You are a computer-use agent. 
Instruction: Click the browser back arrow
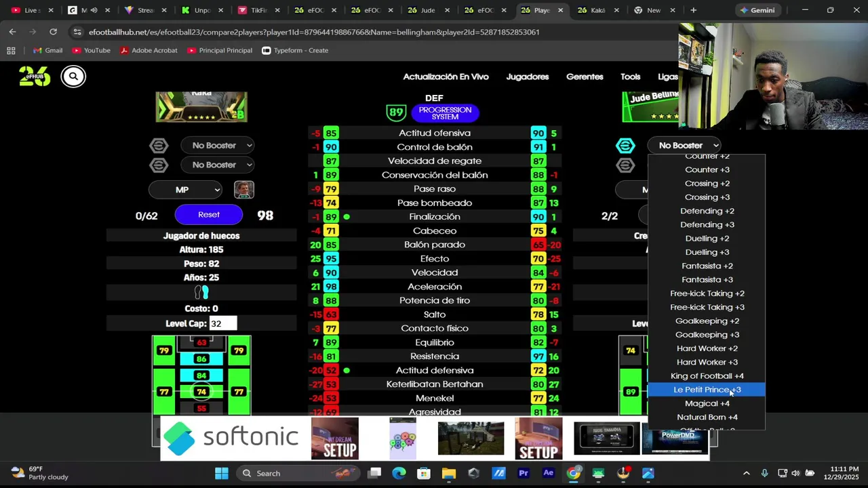(12, 32)
